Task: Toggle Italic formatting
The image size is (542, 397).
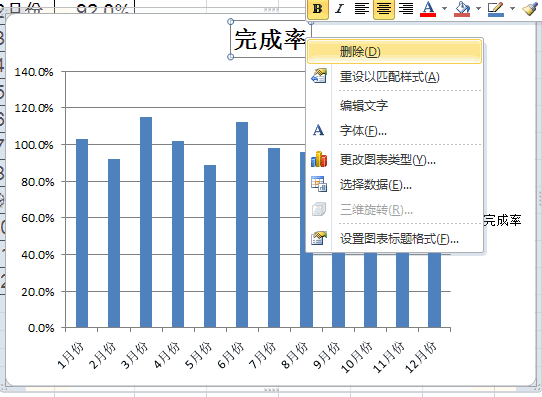Action: [339, 9]
